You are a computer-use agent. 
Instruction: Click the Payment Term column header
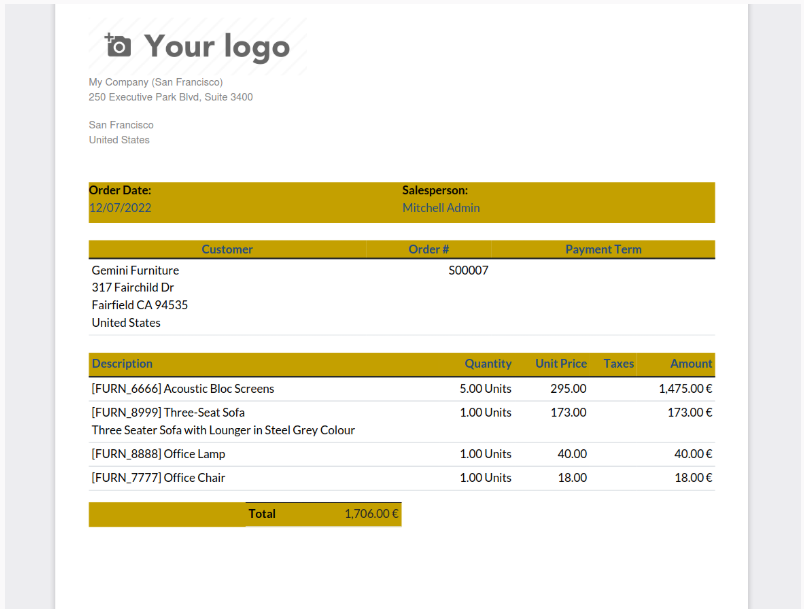pos(603,249)
